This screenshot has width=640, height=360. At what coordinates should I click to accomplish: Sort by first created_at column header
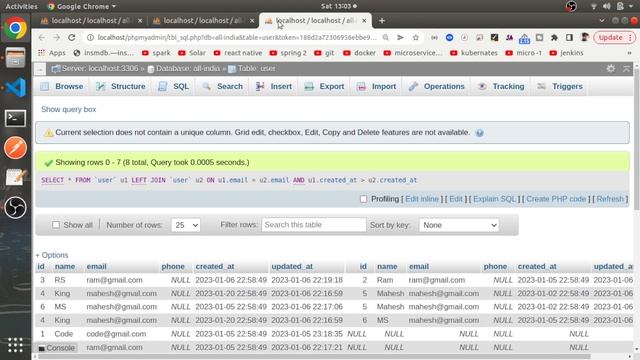215,267
